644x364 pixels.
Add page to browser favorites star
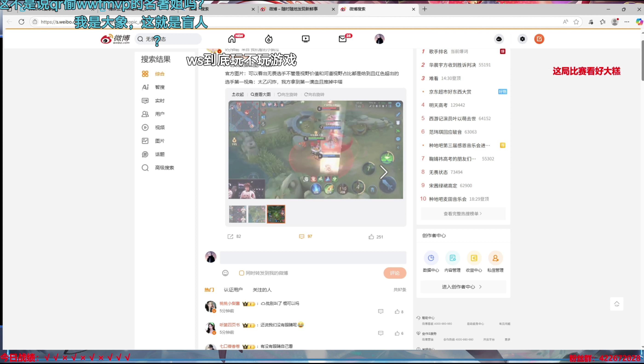(x=576, y=22)
